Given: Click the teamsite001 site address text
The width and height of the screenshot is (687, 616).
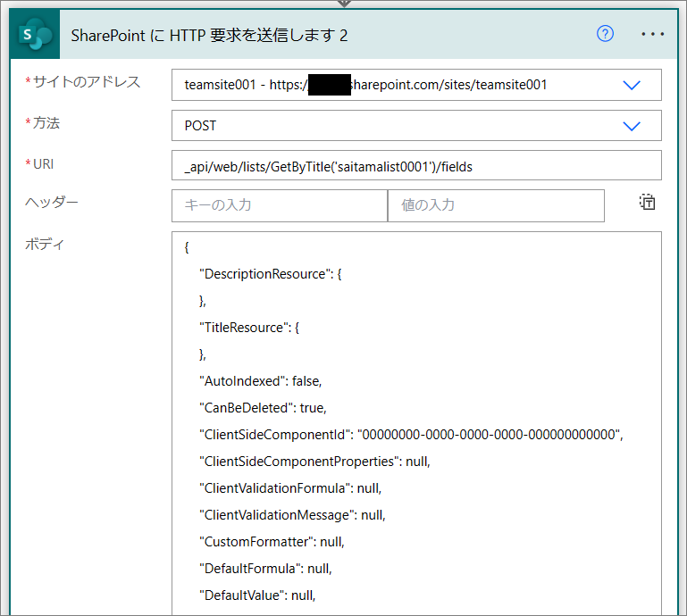Looking at the screenshot, I should [365, 85].
